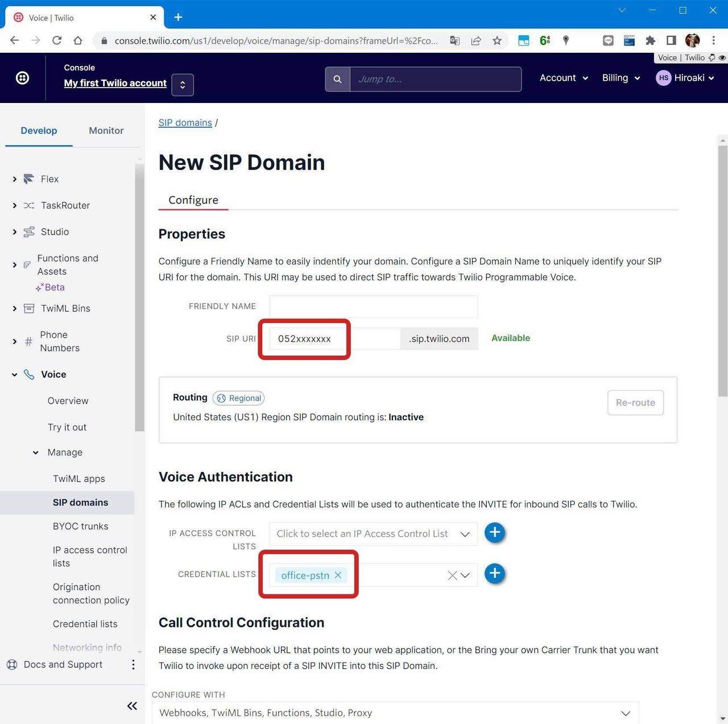The height and width of the screenshot is (724, 728).
Task: Reload the page in browser
Action: (57, 40)
